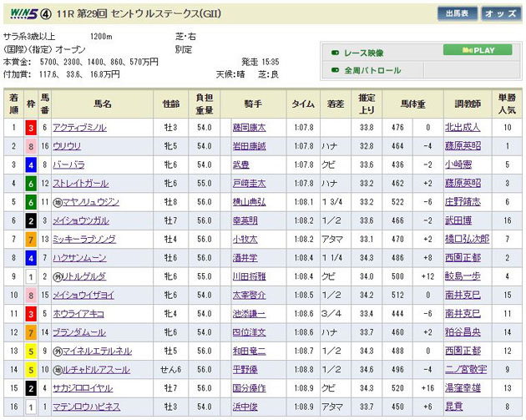Open trainer link 北出成人

coord(463,128)
